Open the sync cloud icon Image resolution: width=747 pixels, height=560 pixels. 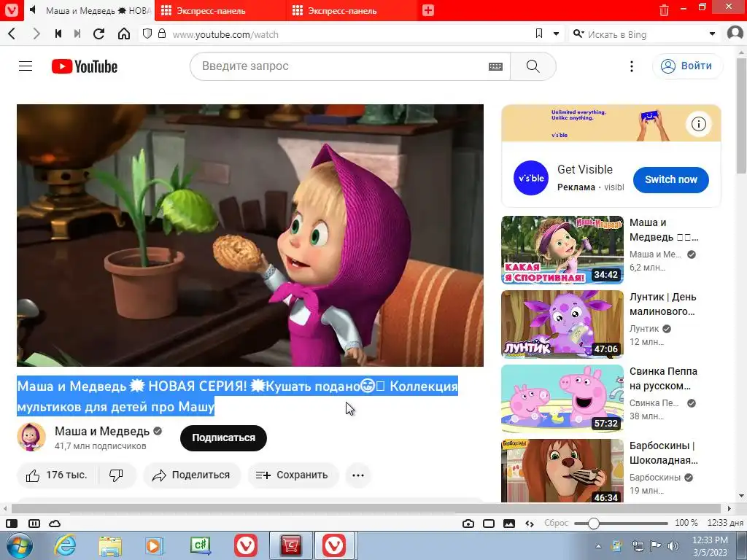(x=55, y=524)
